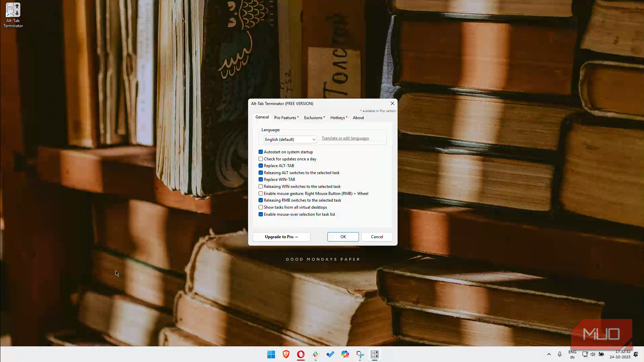
Task: Open the notifications bell icon
Action: click(x=636, y=354)
